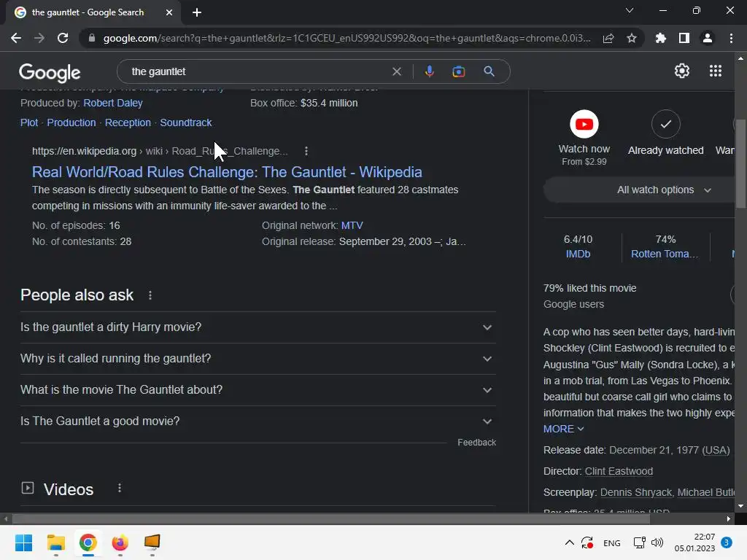This screenshot has height=560, width=747.
Task: Click the 'Box office: $35.4 million' text
Action: (304, 103)
